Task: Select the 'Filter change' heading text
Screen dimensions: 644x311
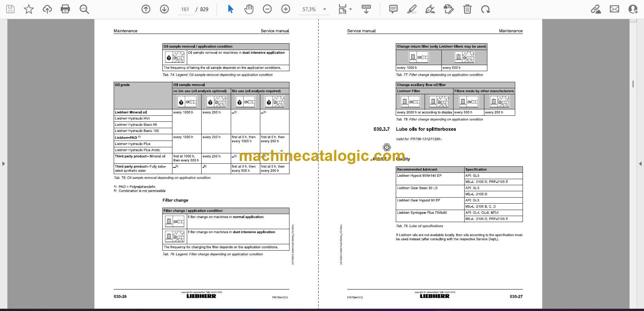Action: tap(175, 200)
